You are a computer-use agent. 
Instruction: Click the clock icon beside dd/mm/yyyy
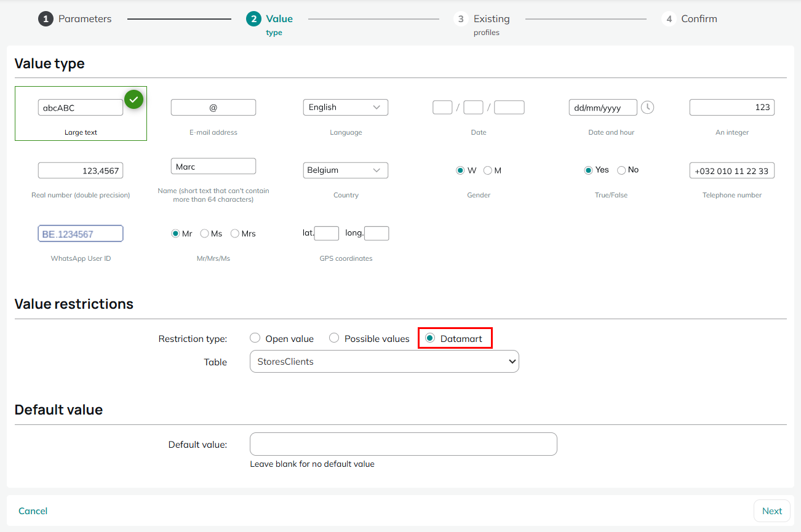(647, 107)
